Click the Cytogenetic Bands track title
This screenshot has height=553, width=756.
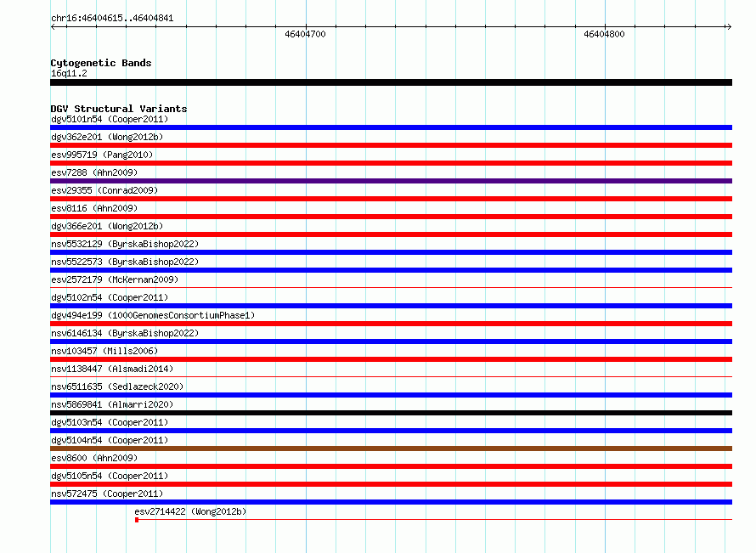pos(101,63)
